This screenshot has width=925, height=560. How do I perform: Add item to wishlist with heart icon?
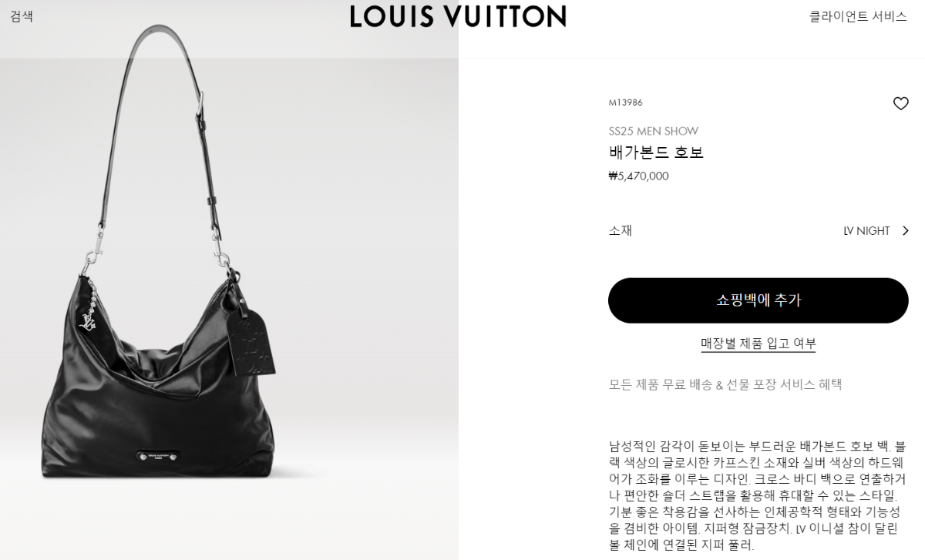(900, 103)
